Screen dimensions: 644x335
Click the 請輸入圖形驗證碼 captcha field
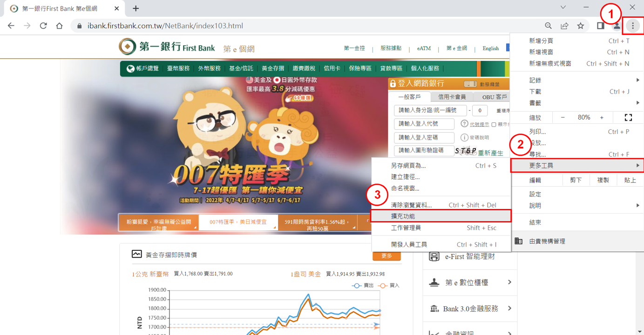(x=424, y=151)
